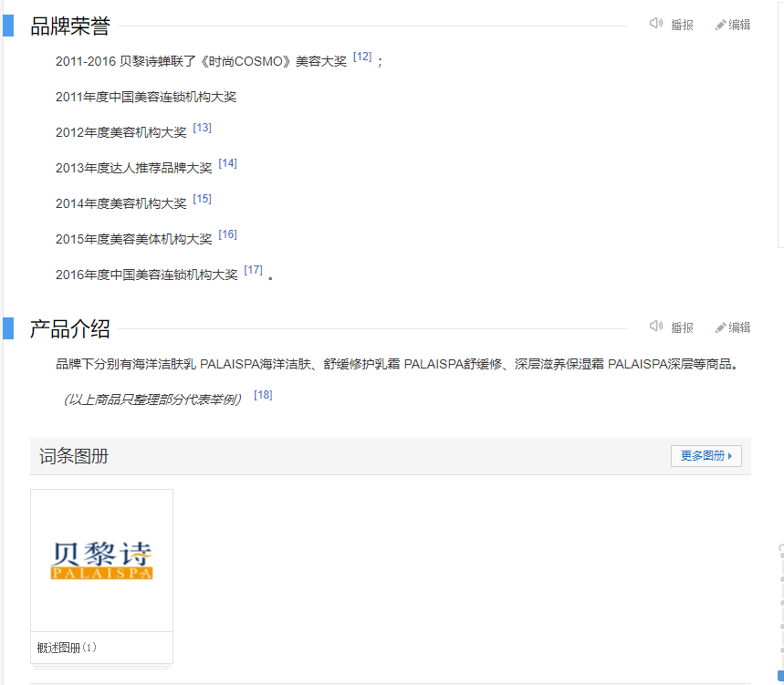Jump to reference [17]
Image resolution: width=784 pixels, height=685 pixels.
point(254,270)
